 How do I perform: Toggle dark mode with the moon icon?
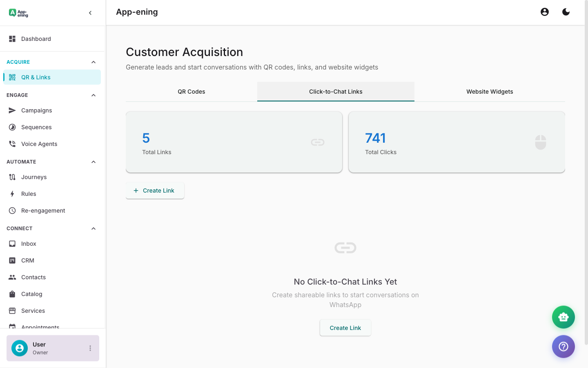566,12
